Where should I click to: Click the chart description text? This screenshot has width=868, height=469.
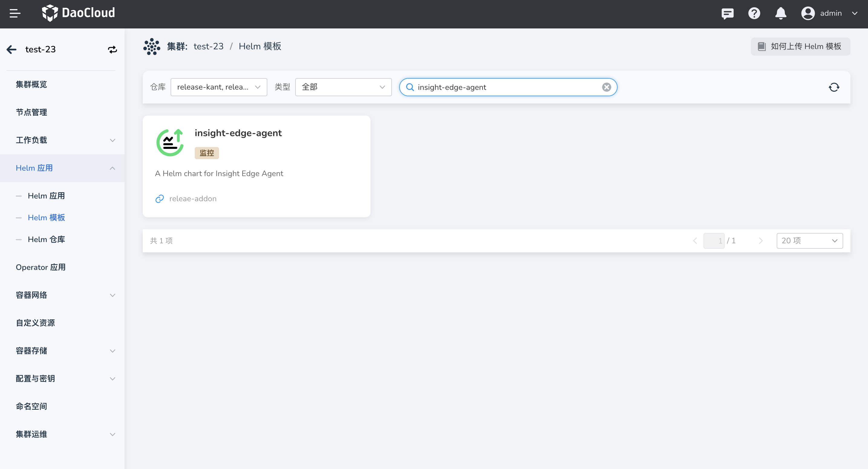[x=219, y=174]
